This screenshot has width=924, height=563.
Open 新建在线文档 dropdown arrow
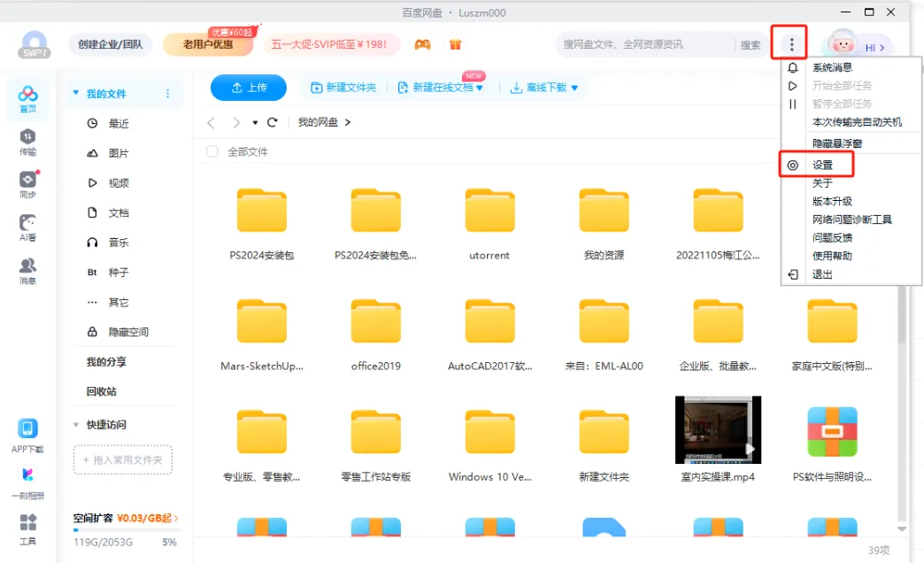(x=480, y=88)
